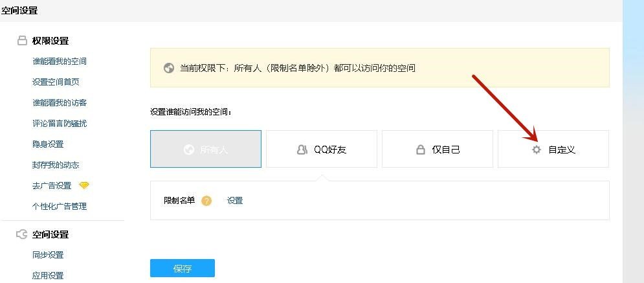Open 谁能看我的访客 settings
Screen dimensions: 644x283
click(60, 103)
